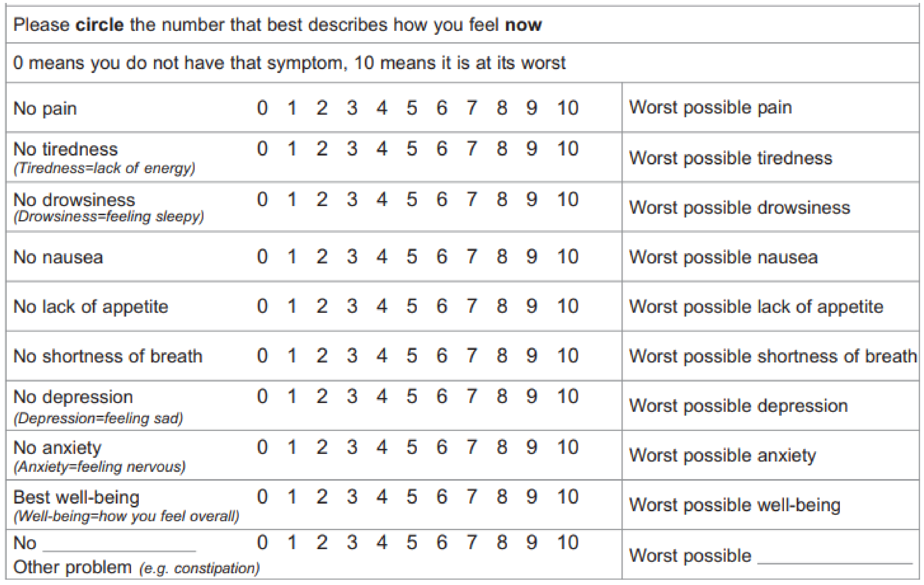Circle 0 on the pain scale
The width and height of the screenshot is (924, 585).
point(262,108)
